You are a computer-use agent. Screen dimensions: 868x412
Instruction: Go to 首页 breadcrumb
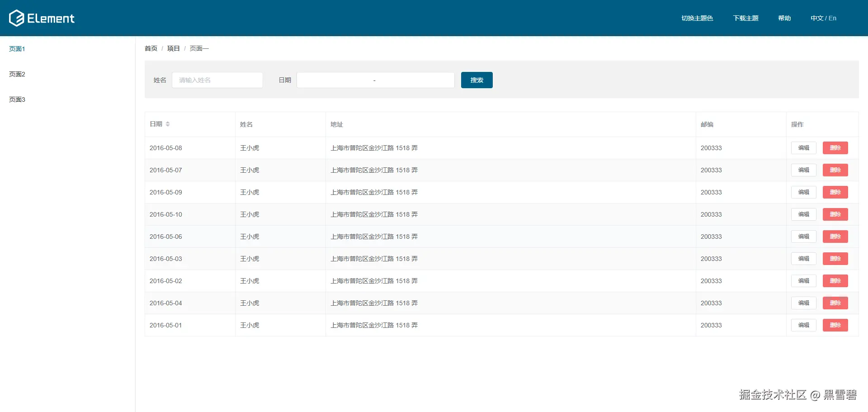click(151, 48)
